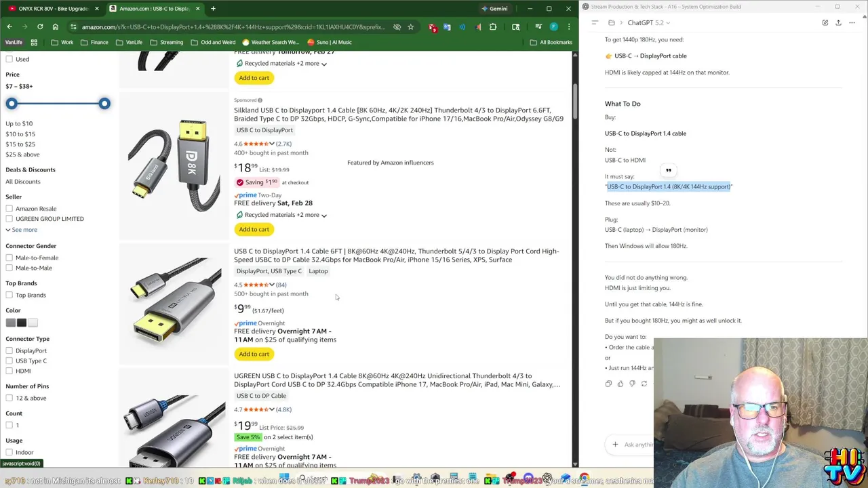The width and height of the screenshot is (868, 488).
Task: Open the Silkland cable rating dropdown arrow
Action: pos(272,144)
